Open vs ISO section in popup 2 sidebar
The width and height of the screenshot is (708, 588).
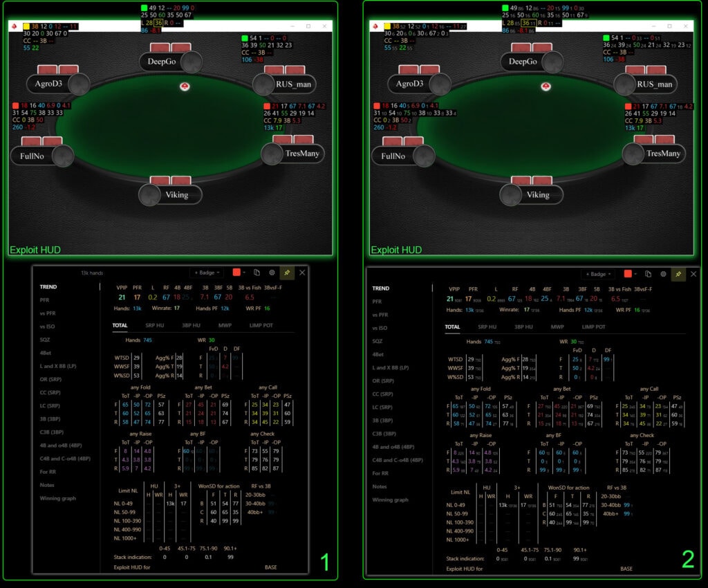tap(380, 328)
